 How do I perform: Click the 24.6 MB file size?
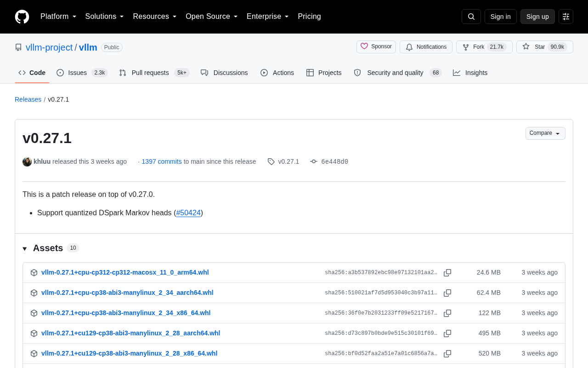(x=489, y=272)
